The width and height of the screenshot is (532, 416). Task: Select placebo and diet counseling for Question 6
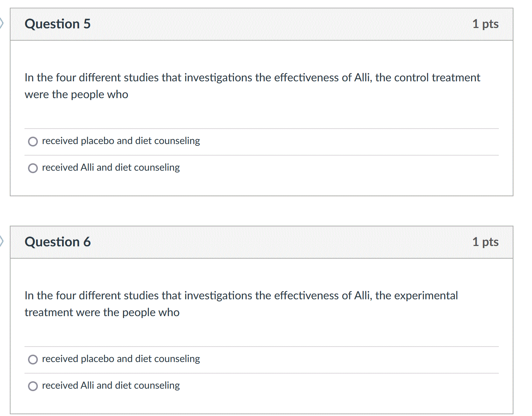coord(33,360)
